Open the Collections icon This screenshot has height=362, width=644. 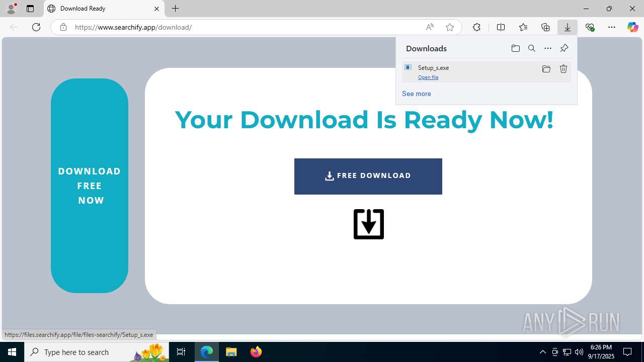coord(545,27)
